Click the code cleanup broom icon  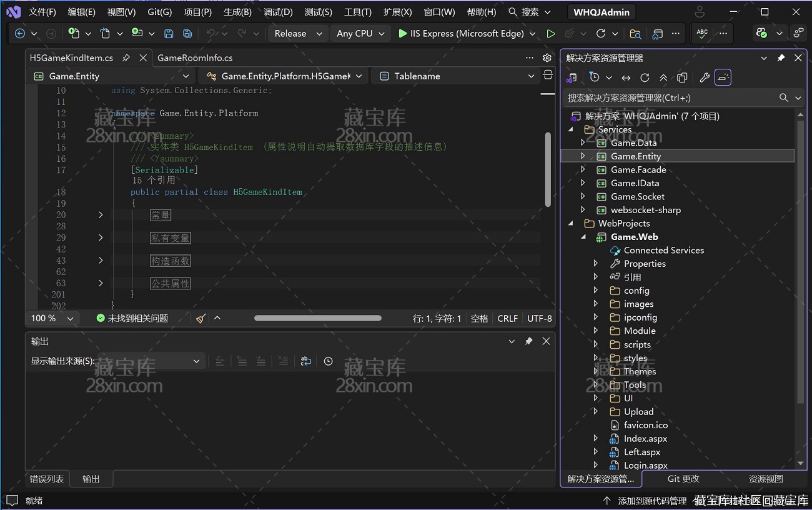[x=201, y=318]
